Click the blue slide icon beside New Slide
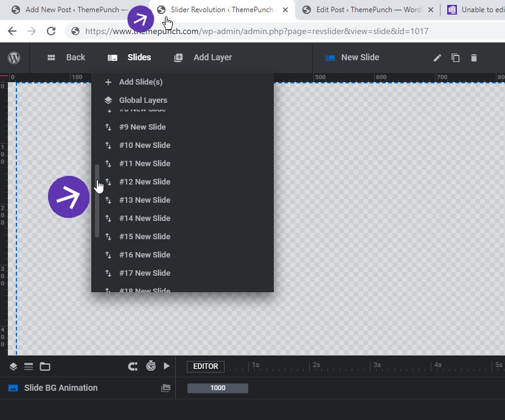This screenshot has width=505, height=420. [x=330, y=58]
